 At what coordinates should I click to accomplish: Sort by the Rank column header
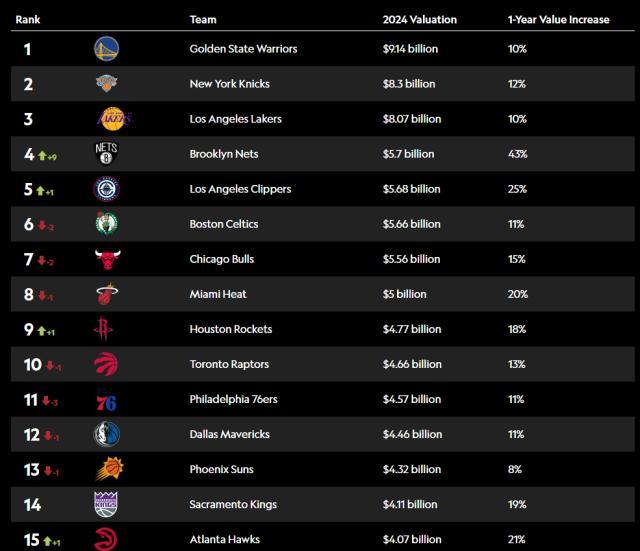click(x=27, y=19)
